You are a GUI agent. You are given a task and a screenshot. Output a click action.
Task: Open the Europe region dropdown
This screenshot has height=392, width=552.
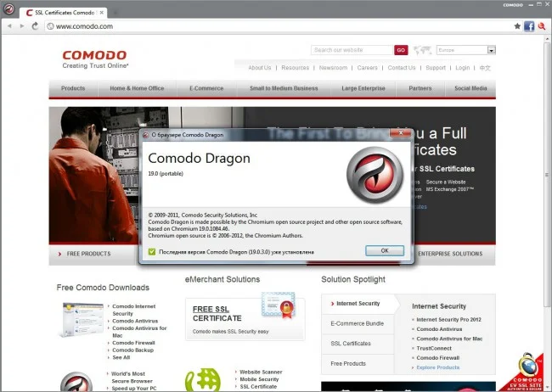pyautogui.click(x=466, y=50)
